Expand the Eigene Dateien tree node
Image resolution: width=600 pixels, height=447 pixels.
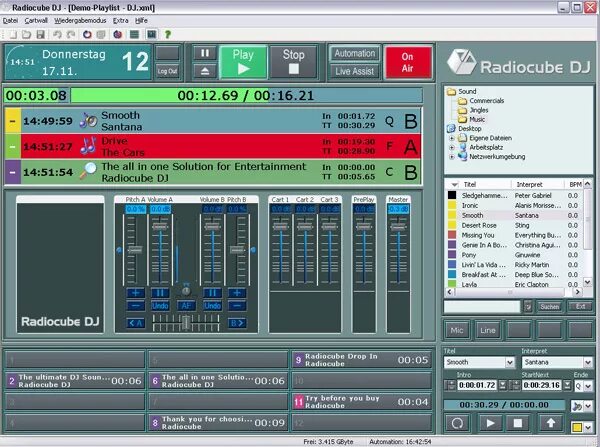(x=452, y=138)
